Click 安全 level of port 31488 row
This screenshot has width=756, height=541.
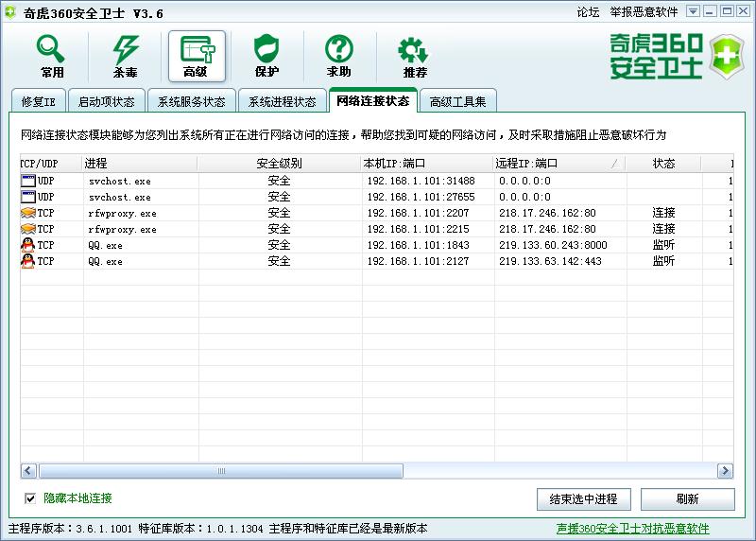pyautogui.click(x=279, y=181)
